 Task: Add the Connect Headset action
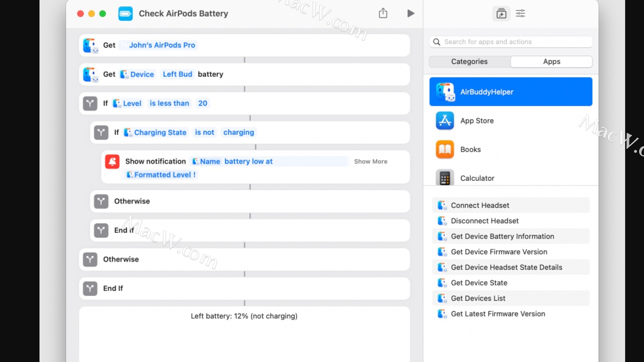(x=511, y=205)
